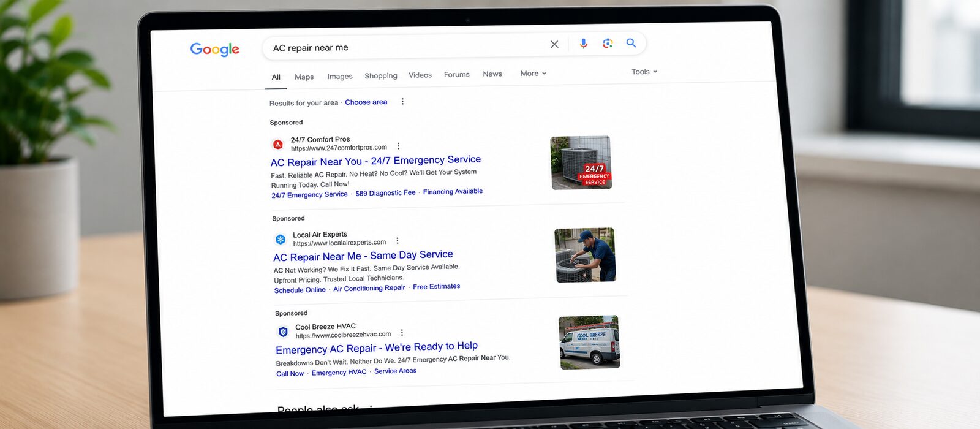
Task: Open AC Repair Near You - 24/7 Emergency Service
Action: tap(376, 161)
